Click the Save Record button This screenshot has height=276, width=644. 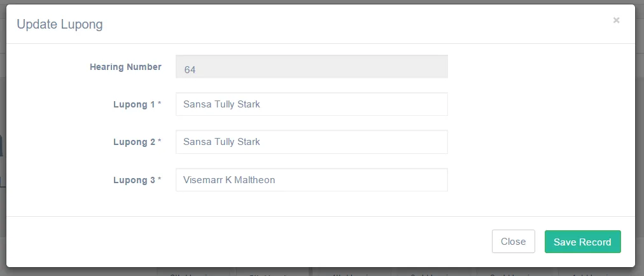pyautogui.click(x=582, y=242)
